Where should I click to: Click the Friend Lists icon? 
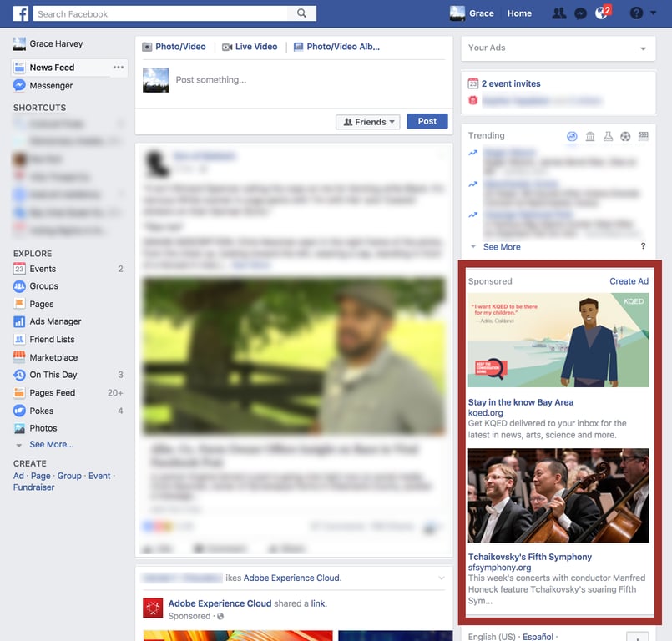pyautogui.click(x=19, y=340)
